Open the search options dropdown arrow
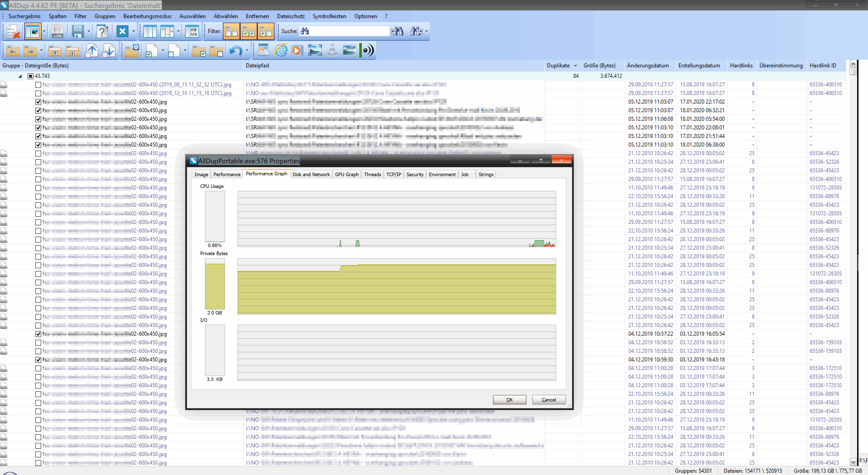 427,31
